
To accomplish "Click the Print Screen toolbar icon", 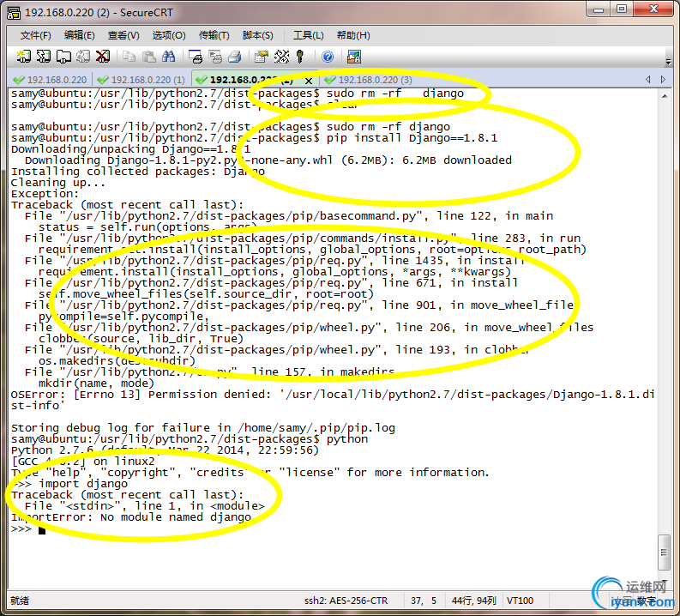I will [196, 57].
